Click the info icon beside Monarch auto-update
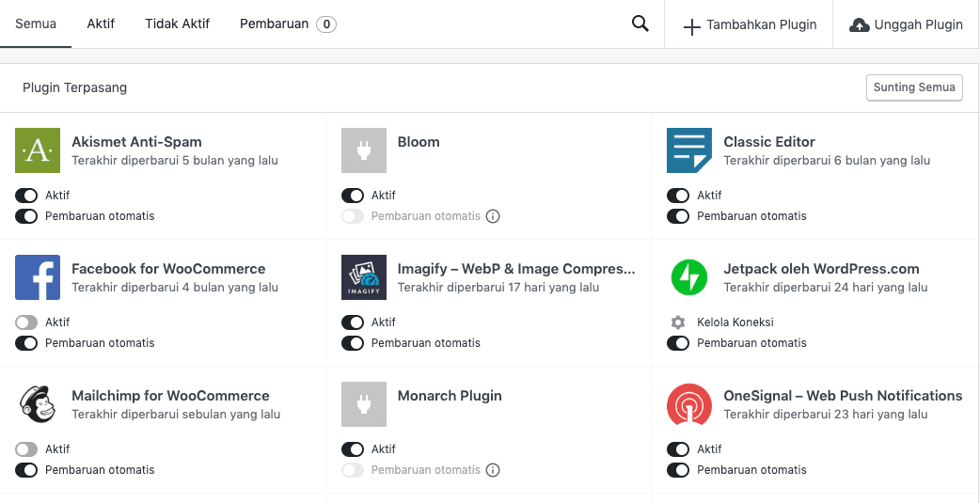 point(493,470)
